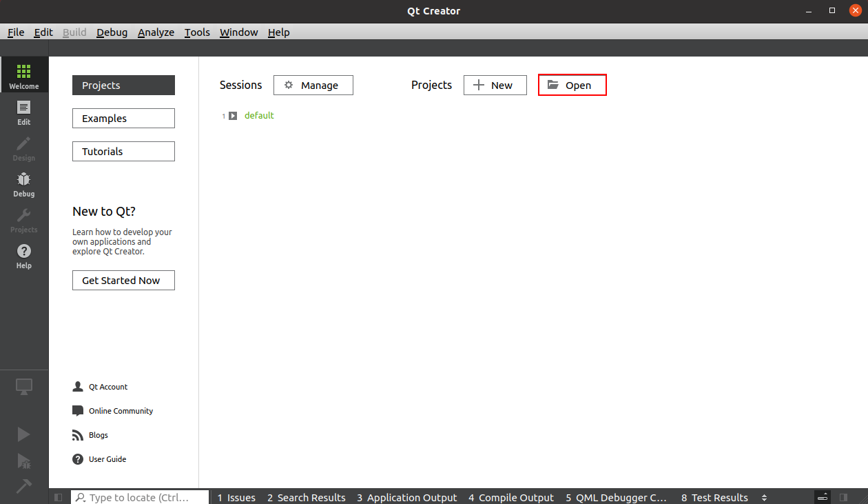Click the Type to locate field
Viewport: 868px width, 504px height.
pyautogui.click(x=140, y=497)
